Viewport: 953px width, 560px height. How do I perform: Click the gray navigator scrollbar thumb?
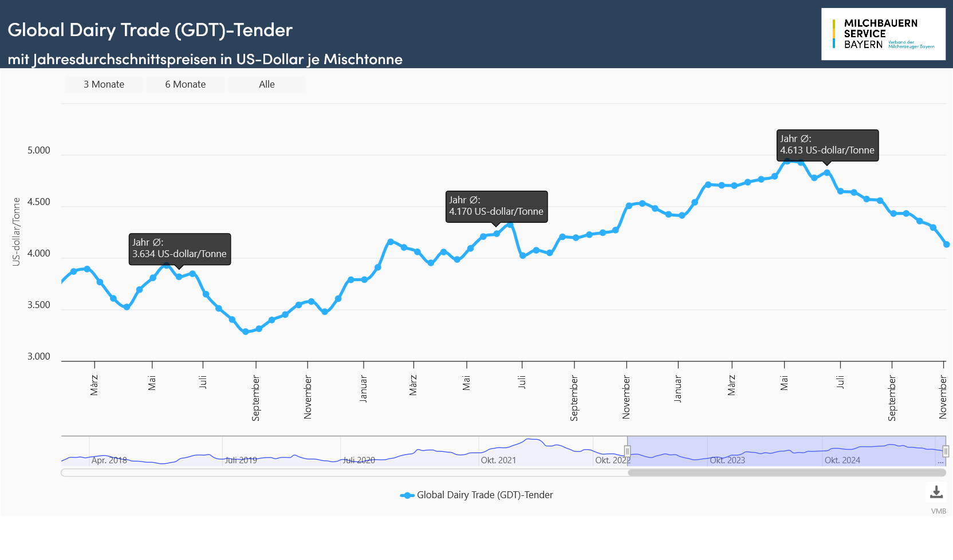pyautogui.click(x=786, y=473)
